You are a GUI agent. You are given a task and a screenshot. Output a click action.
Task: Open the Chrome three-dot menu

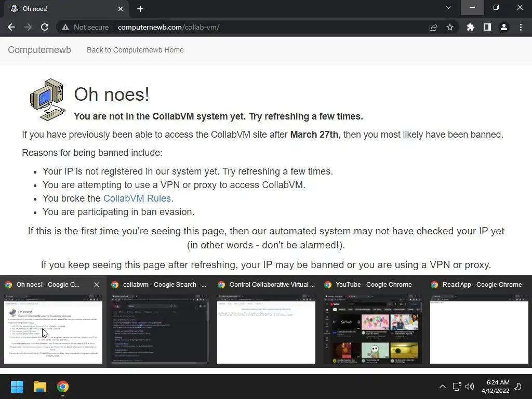coord(521,27)
